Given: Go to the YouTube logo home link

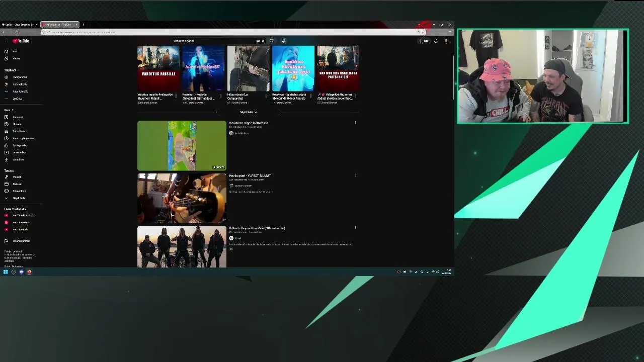Looking at the screenshot, I should tap(21, 41).
